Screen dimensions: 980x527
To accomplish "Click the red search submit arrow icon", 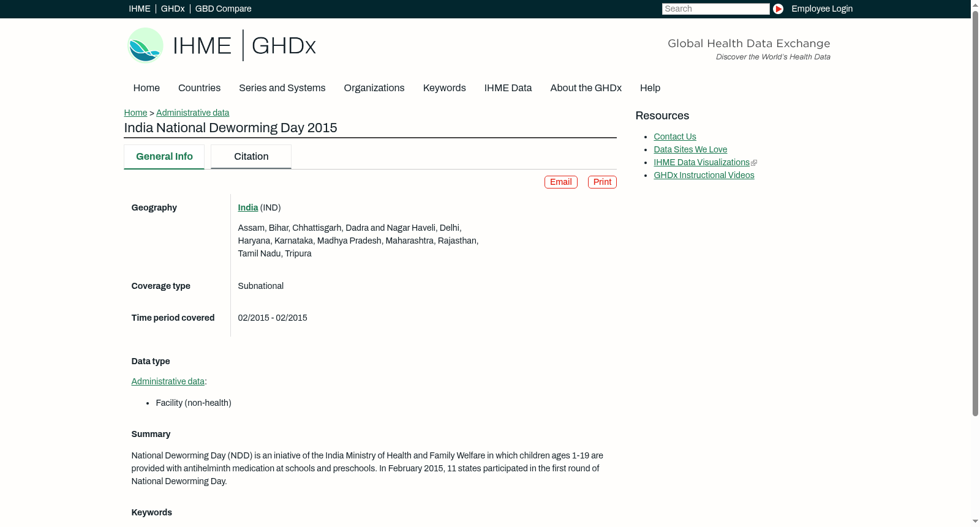I will (778, 9).
